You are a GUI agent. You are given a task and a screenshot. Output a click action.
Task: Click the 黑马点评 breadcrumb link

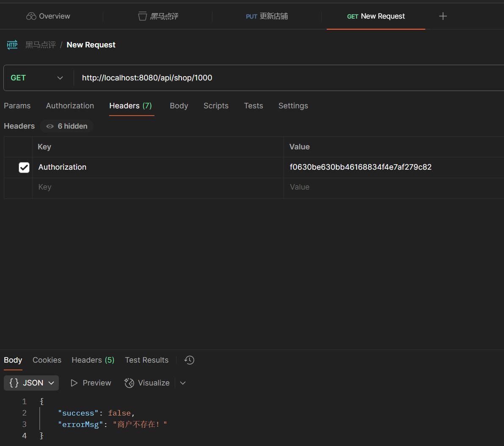click(41, 45)
